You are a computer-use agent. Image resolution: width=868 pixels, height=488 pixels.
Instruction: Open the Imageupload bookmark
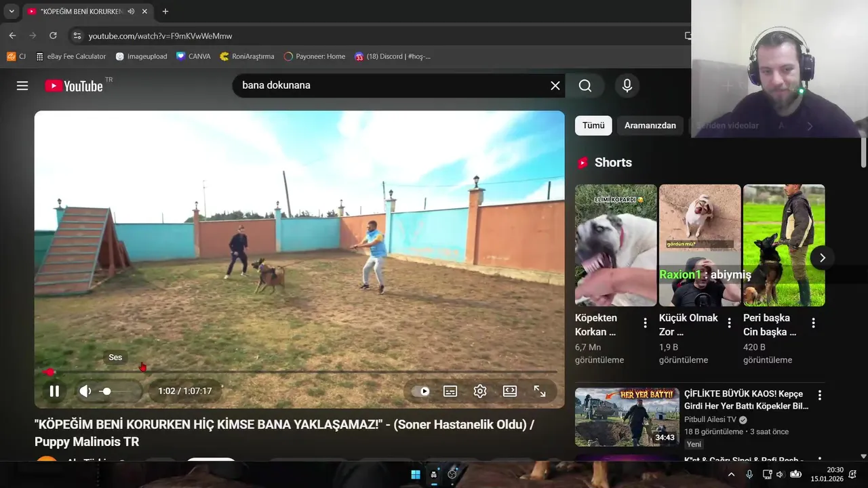tap(141, 56)
